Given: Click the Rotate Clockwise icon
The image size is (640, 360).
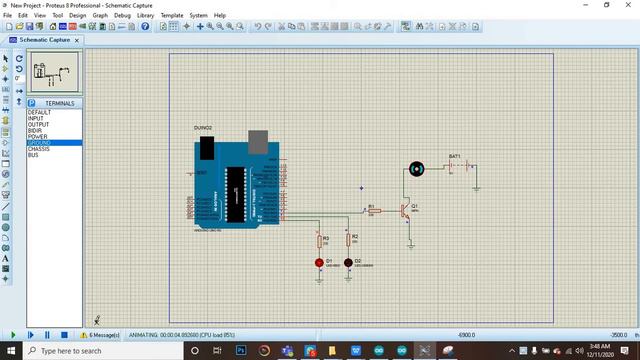Looking at the screenshot, I should pos(19,58).
